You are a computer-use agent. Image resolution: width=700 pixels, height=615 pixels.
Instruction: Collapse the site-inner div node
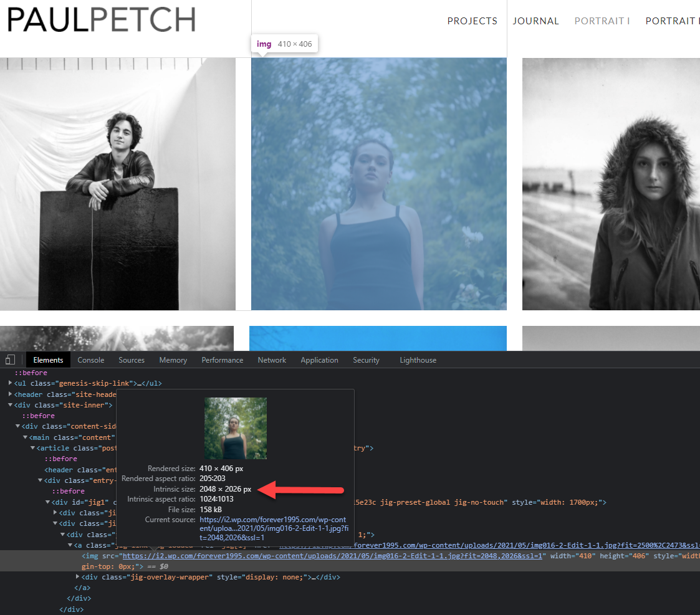coord(11,405)
